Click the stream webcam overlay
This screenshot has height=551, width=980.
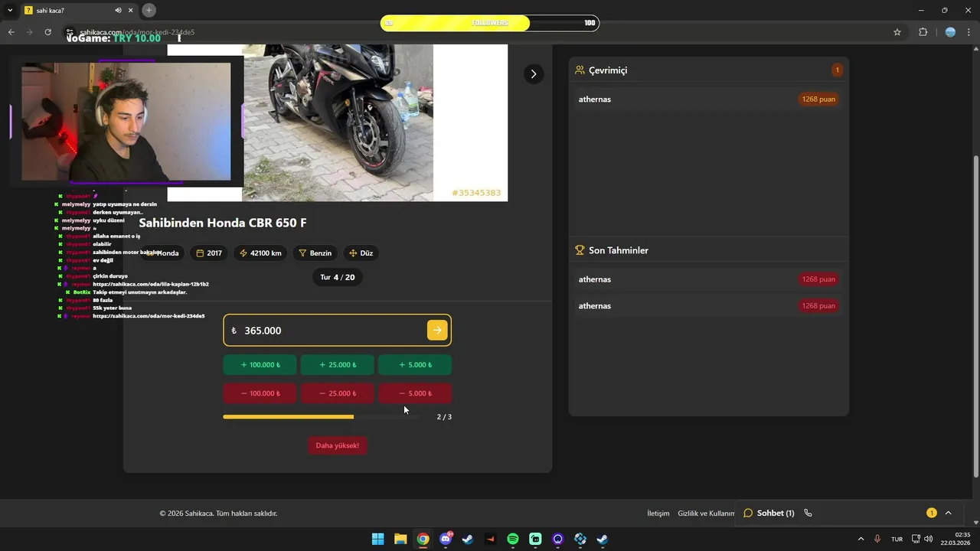click(x=126, y=121)
